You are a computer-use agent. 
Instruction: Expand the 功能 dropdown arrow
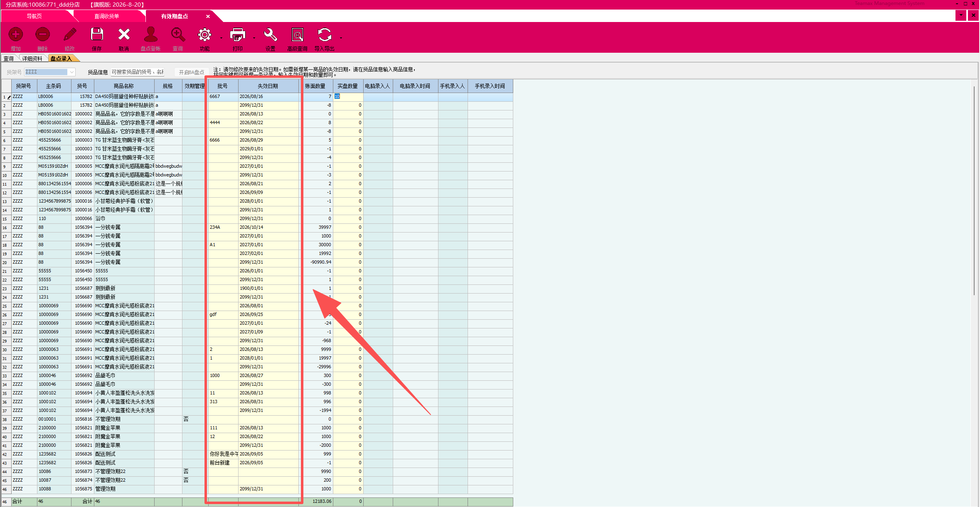coord(221,38)
